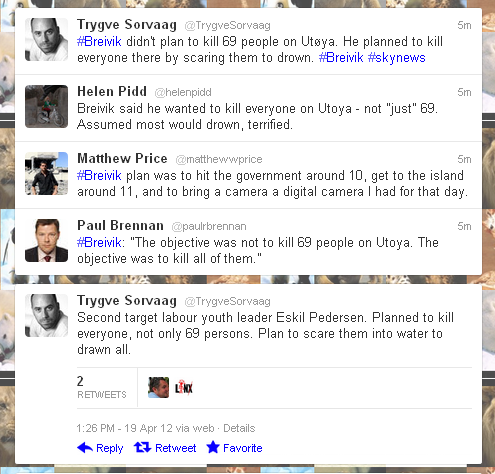This screenshot has width=495, height=474.
Task: Open the @matthewwprice handle
Action: coord(219,159)
